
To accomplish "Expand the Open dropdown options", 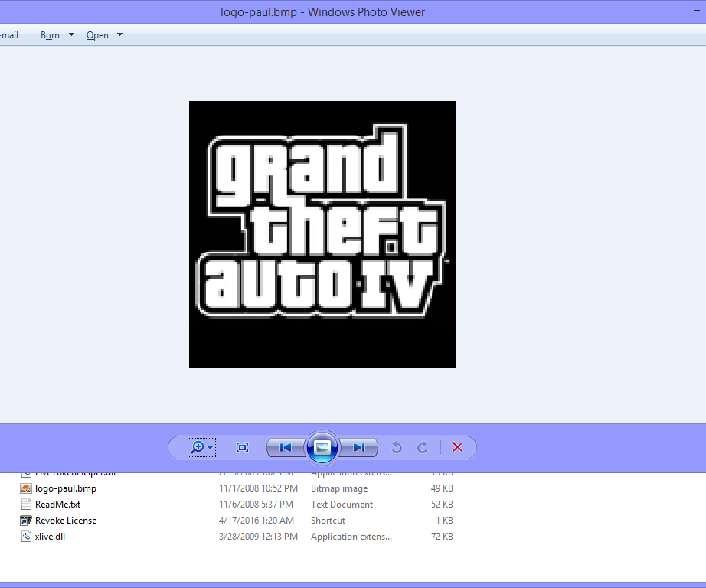I will tap(119, 34).
